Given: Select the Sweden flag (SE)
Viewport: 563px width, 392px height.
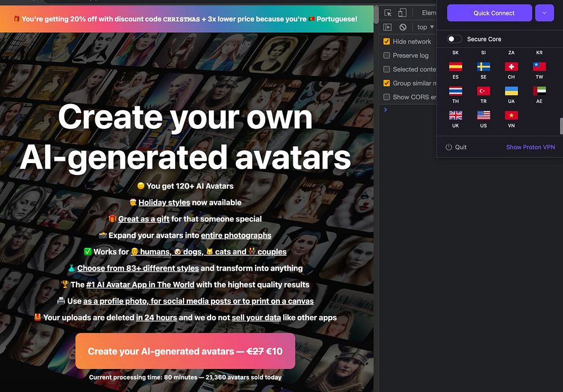Looking at the screenshot, I should coord(484,67).
